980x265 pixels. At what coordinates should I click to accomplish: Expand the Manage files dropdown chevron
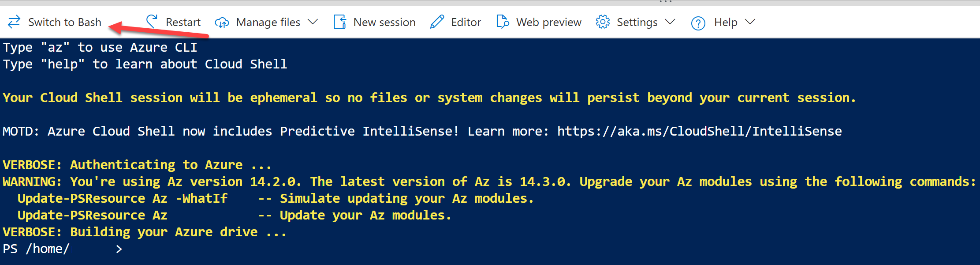tap(313, 22)
